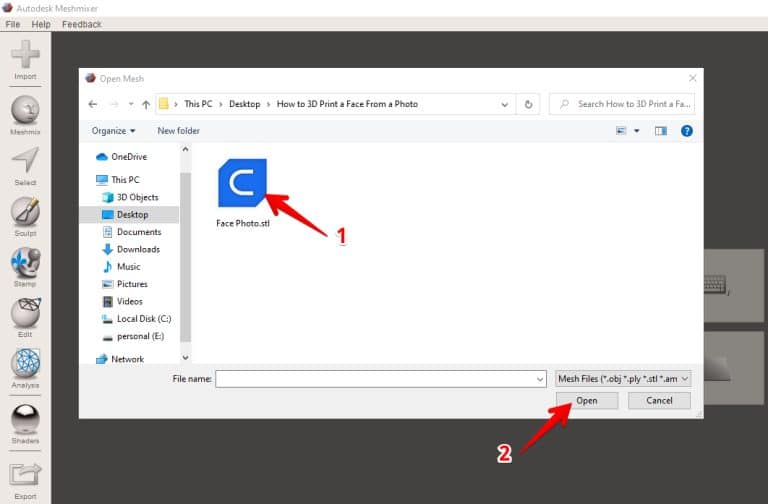Viewport: 768px width, 504px height.
Task: Open the Analysis tool
Action: coord(25,365)
